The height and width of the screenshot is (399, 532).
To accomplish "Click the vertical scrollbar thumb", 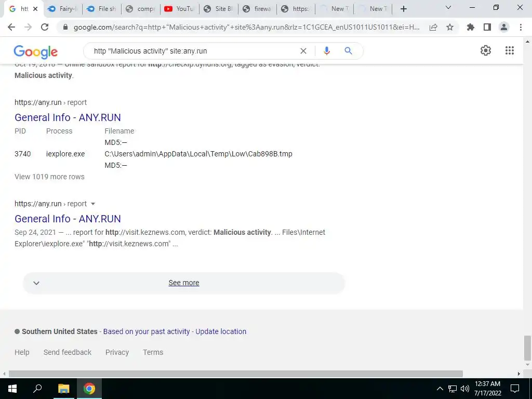I will (527, 349).
